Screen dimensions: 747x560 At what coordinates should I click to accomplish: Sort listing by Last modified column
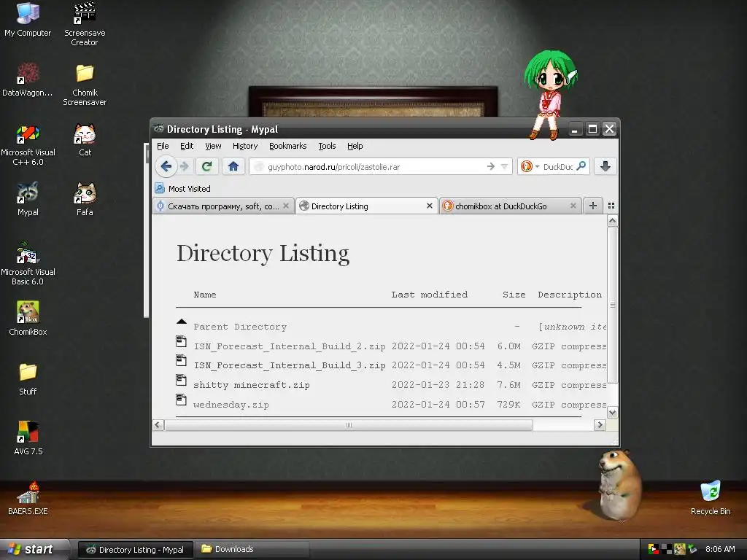[429, 295]
